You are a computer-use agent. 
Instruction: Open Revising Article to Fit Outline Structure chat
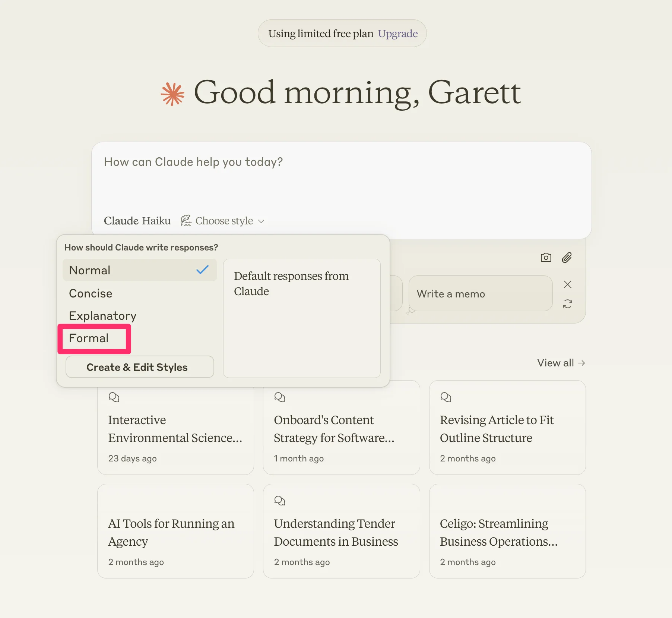coord(507,428)
